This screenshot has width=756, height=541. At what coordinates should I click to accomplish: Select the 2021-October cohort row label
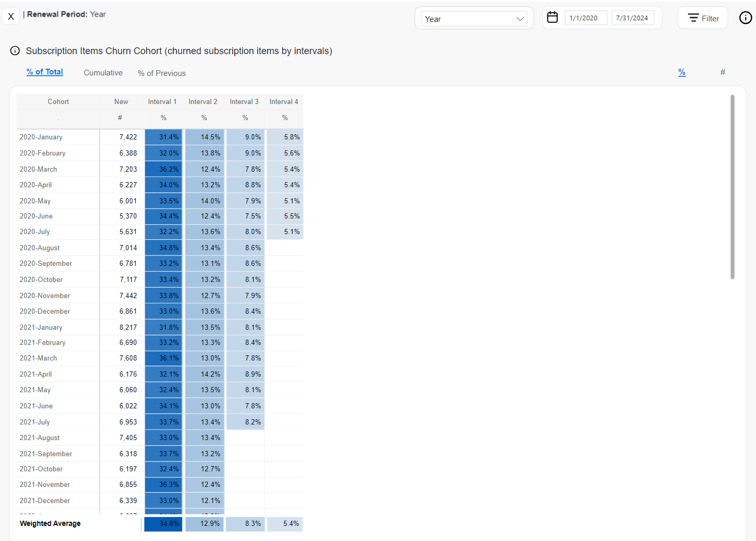[x=41, y=469]
